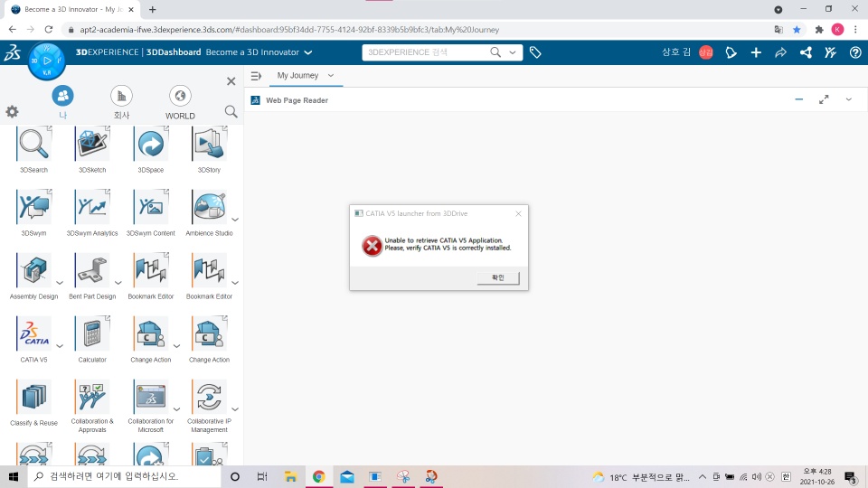Expand Bent Part Design options chevron
Screen dimensions: 868x488
(118, 283)
